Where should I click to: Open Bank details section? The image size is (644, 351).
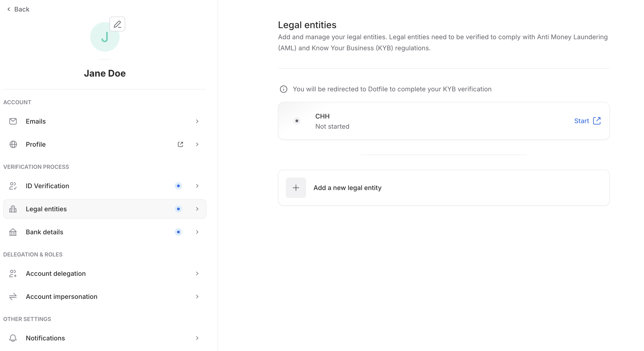(105, 232)
